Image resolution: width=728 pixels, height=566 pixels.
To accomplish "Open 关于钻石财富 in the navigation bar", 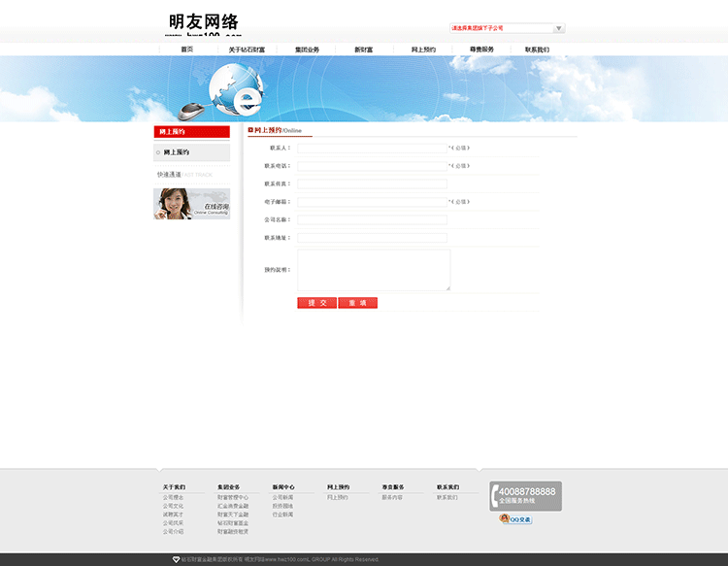I will click(247, 50).
